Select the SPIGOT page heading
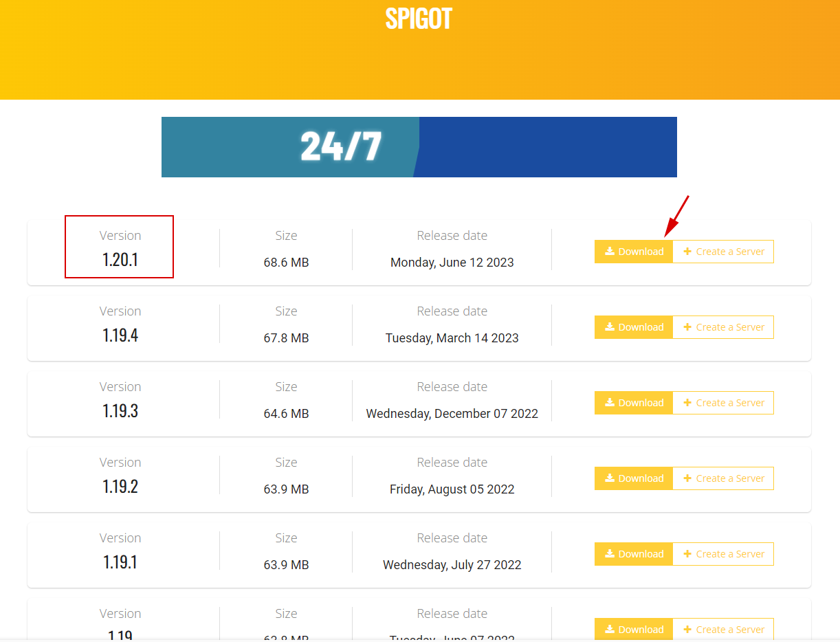Image resolution: width=840 pixels, height=642 pixels. point(419,19)
